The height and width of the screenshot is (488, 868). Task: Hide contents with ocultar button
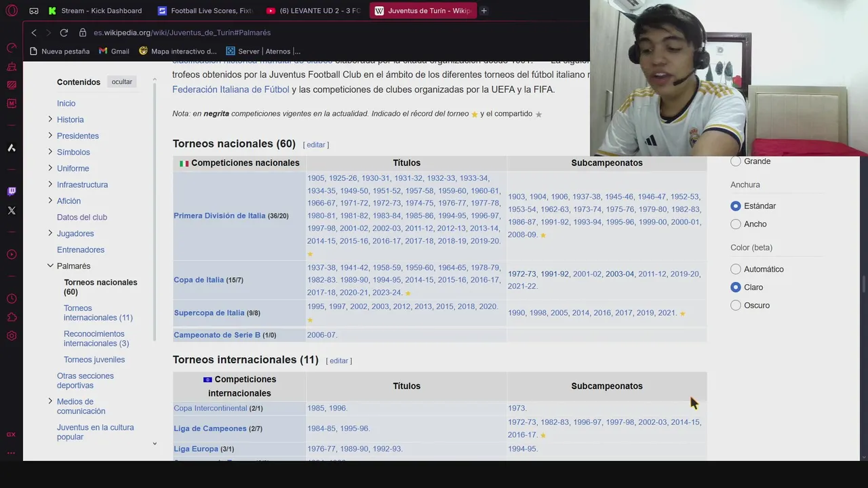122,82
